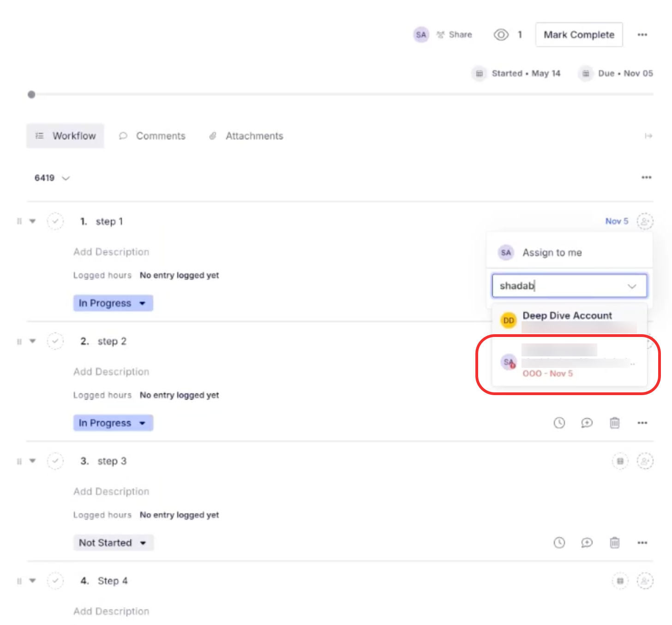Open the Not Started status dropdown
Viewport: 672px width, 625px height.
point(113,543)
